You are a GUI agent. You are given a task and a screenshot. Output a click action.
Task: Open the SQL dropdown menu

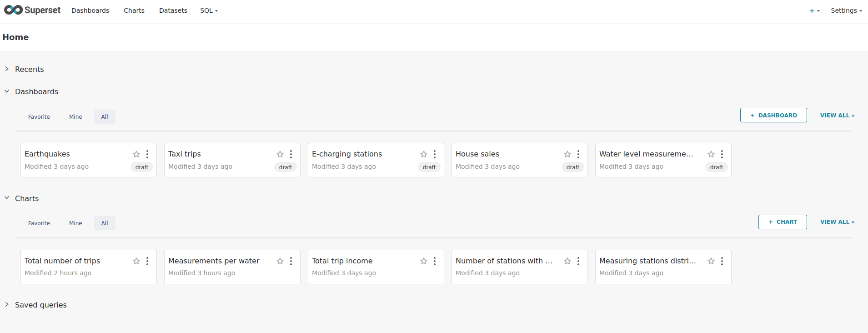(x=209, y=10)
